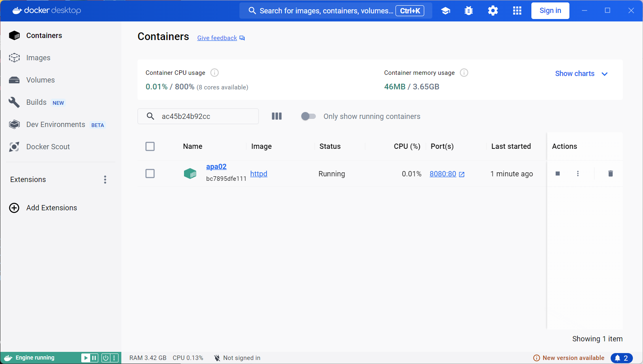Open Settings with the gear icon

pos(493,11)
